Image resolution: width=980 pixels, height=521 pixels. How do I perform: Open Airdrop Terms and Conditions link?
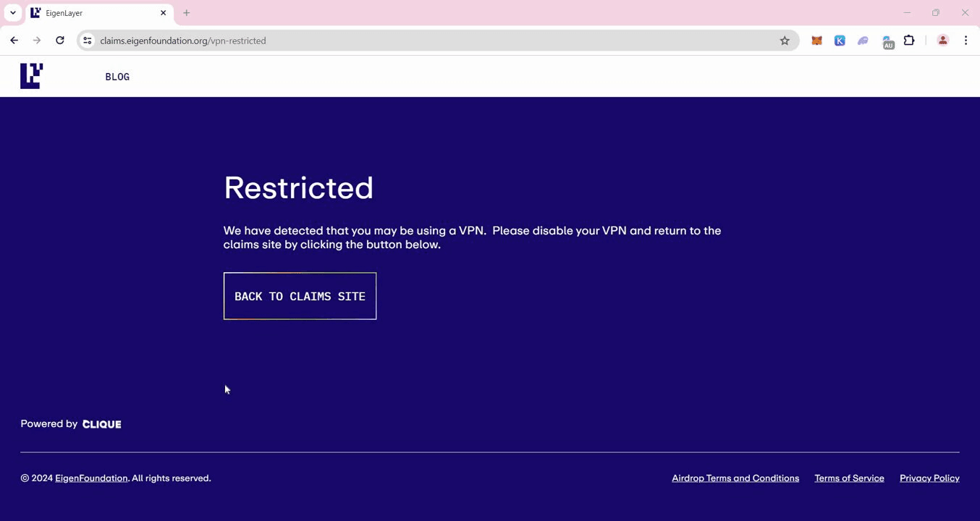(x=735, y=478)
